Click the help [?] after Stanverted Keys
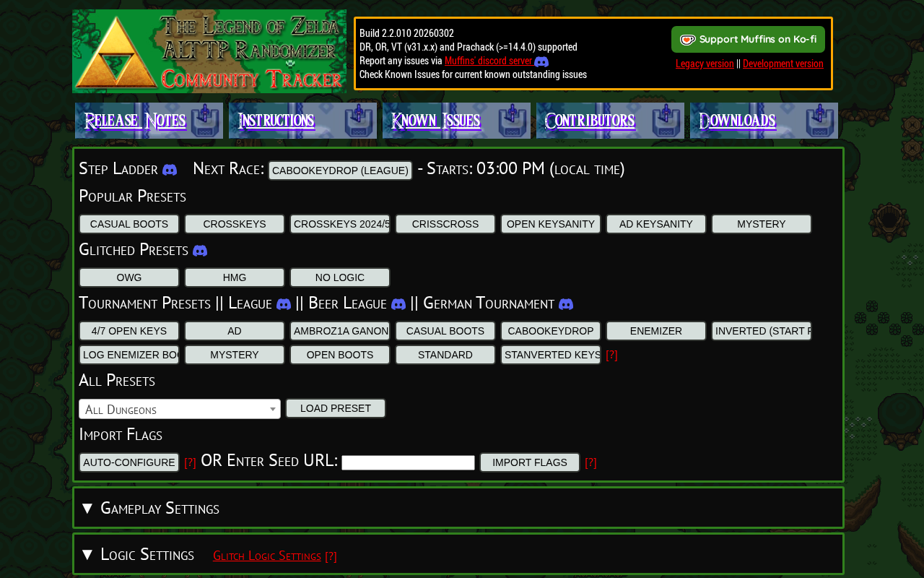 [611, 355]
